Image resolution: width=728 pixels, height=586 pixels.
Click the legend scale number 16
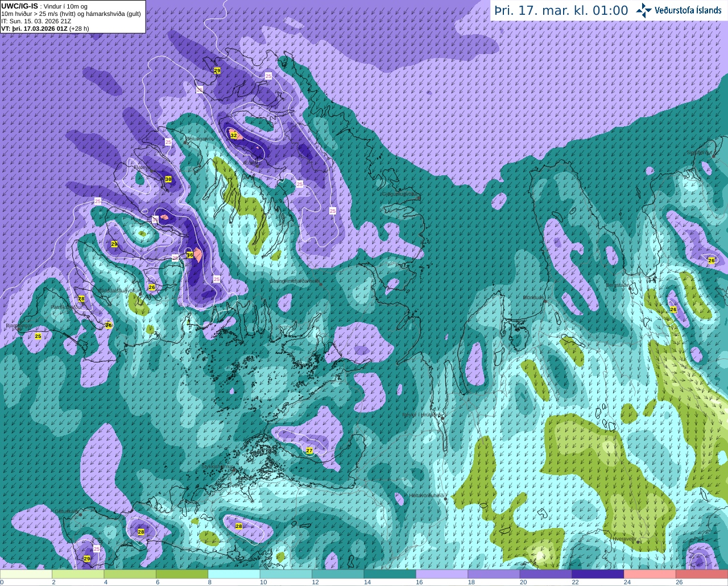click(419, 582)
